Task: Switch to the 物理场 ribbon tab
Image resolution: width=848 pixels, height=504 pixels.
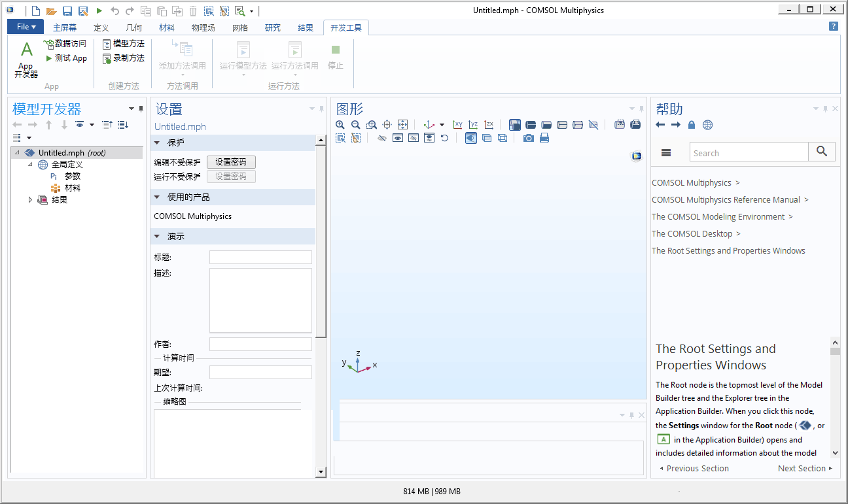Action: 203,27
